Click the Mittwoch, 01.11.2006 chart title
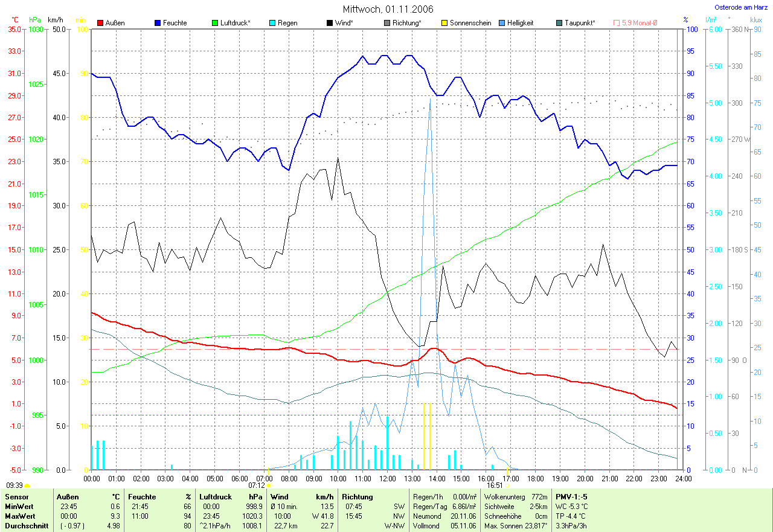Screen dimensions: 773x532 (x=386, y=9)
